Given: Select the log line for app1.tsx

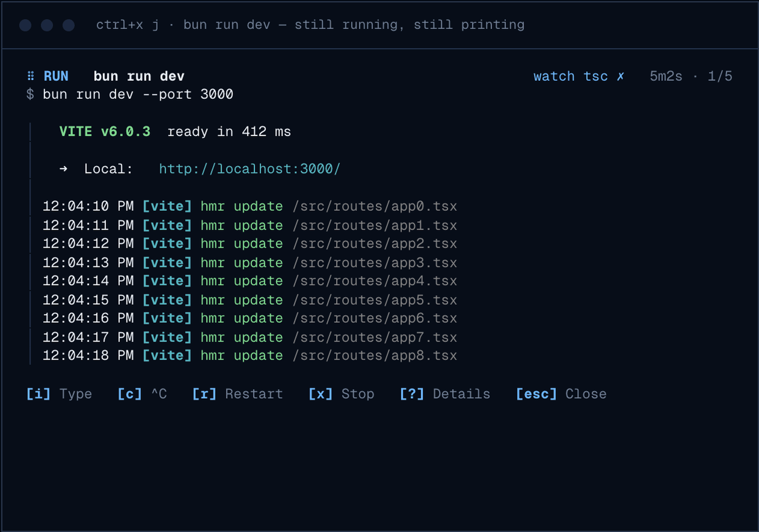Looking at the screenshot, I should click(250, 225).
